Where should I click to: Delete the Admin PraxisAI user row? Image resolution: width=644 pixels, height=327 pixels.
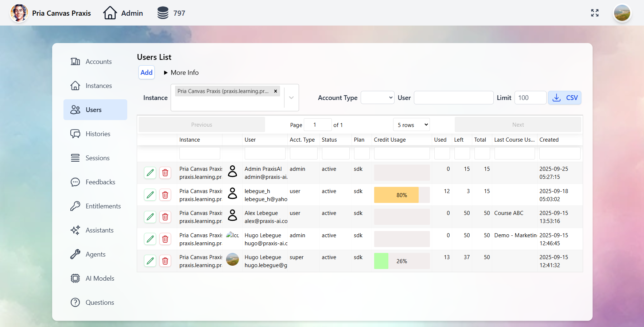click(x=165, y=173)
